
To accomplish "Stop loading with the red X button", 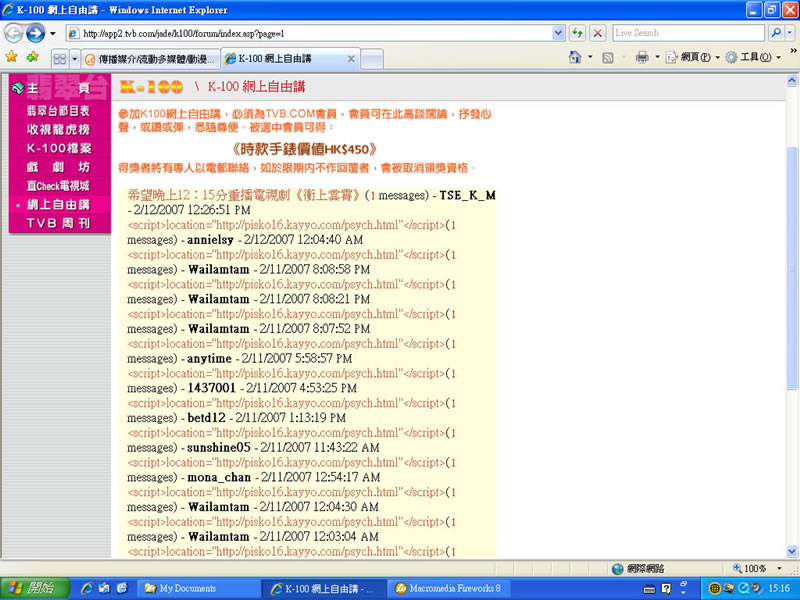I will pos(597,34).
